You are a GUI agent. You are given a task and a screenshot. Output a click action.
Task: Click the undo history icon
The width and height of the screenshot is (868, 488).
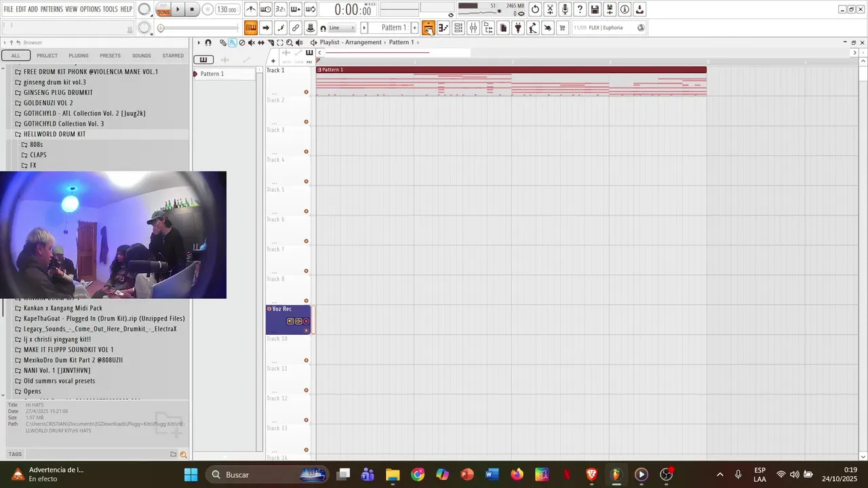tap(535, 9)
